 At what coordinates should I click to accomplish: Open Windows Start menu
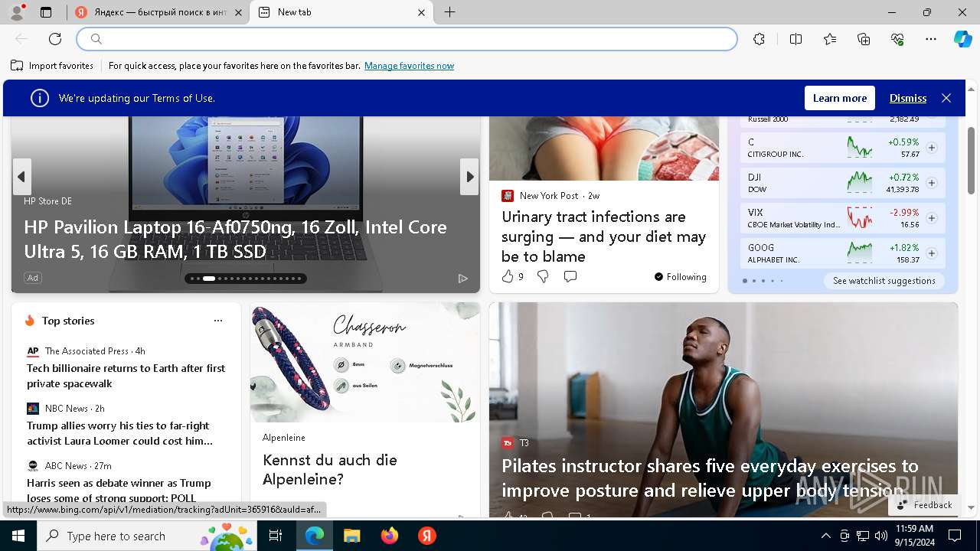pos(18,536)
